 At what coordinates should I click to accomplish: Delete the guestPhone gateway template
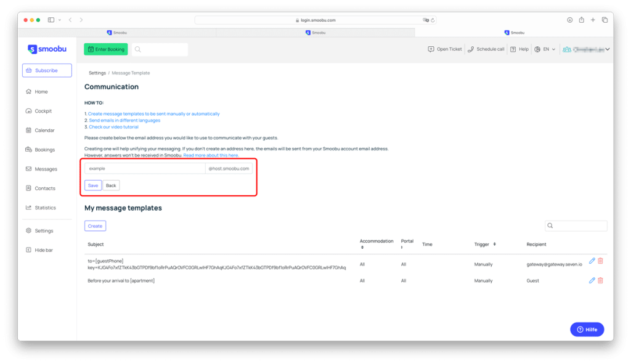coord(601,261)
